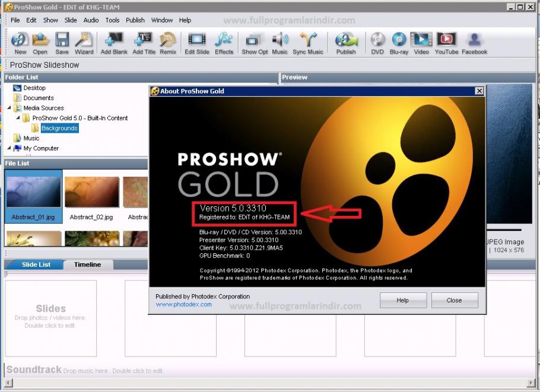
Task: Open the Slide menu
Action: [x=71, y=20]
